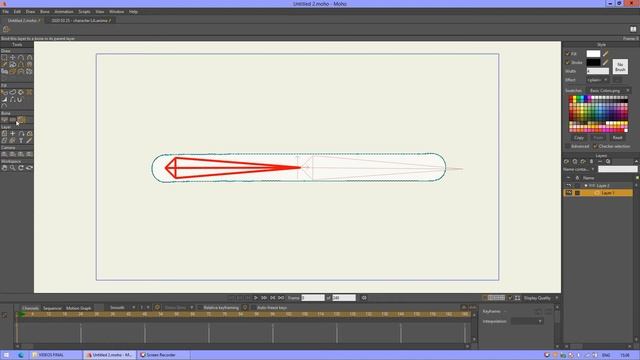640x360 pixels.
Task: Select the Transform Layer tool
Action: pyautogui.click(x=4, y=133)
